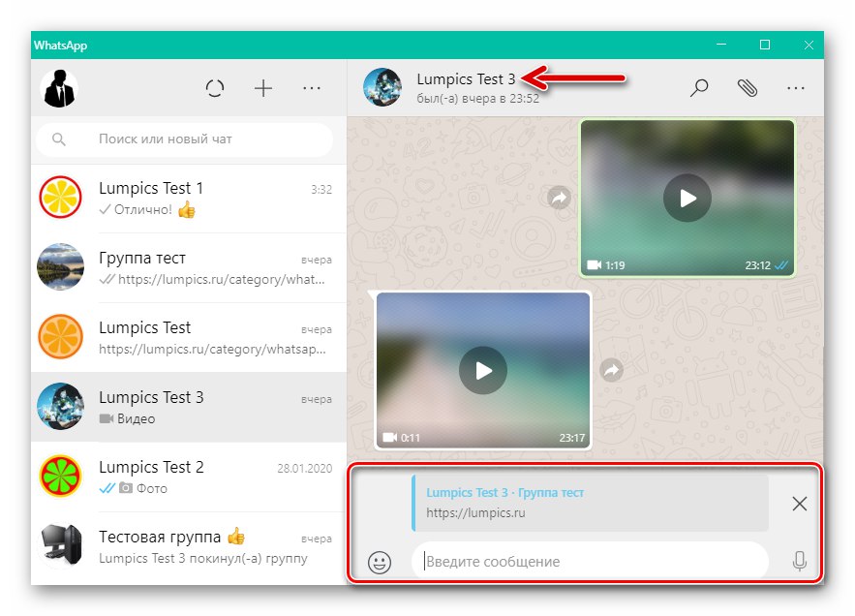Open your own profile avatar
The image size is (855, 616).
(x=59, y=88)
